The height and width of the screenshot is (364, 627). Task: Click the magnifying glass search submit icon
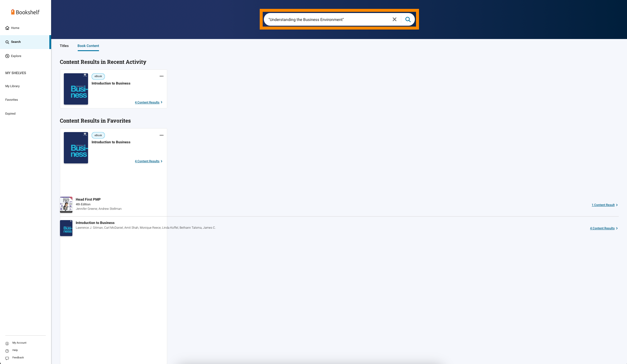tap(408, 19)
